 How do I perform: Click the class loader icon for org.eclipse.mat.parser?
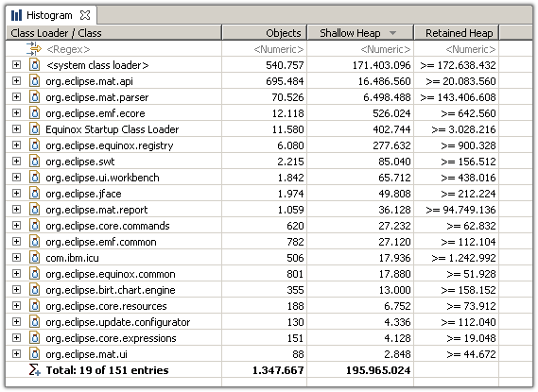pos(34,97)
